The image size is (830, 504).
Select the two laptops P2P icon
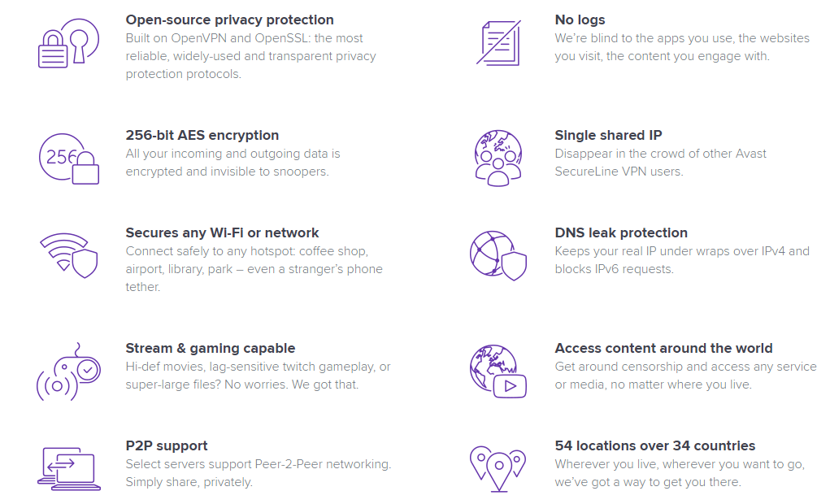pyautogui.click(x=69, y=468)
